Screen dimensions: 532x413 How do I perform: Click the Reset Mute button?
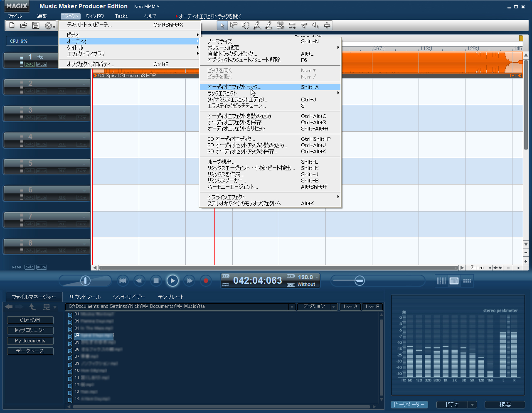(42, 267)
